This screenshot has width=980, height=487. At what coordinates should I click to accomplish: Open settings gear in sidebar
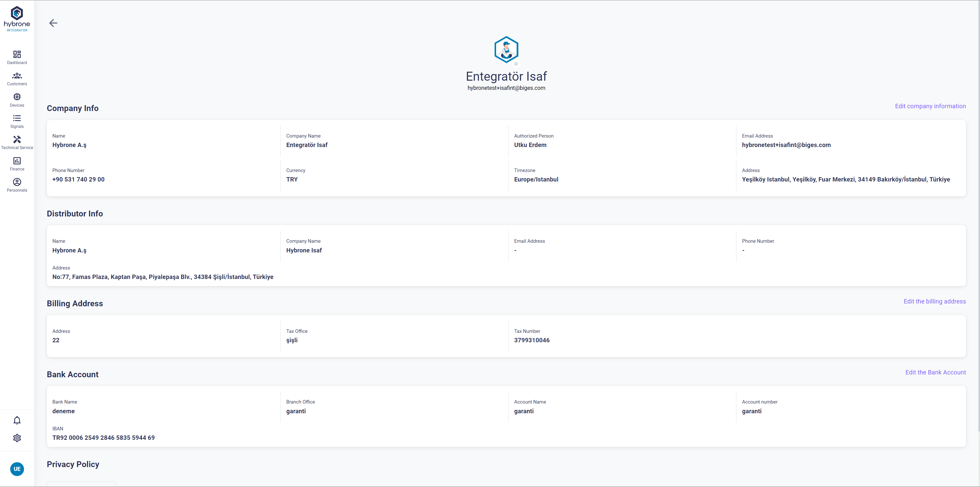[17, 438]
